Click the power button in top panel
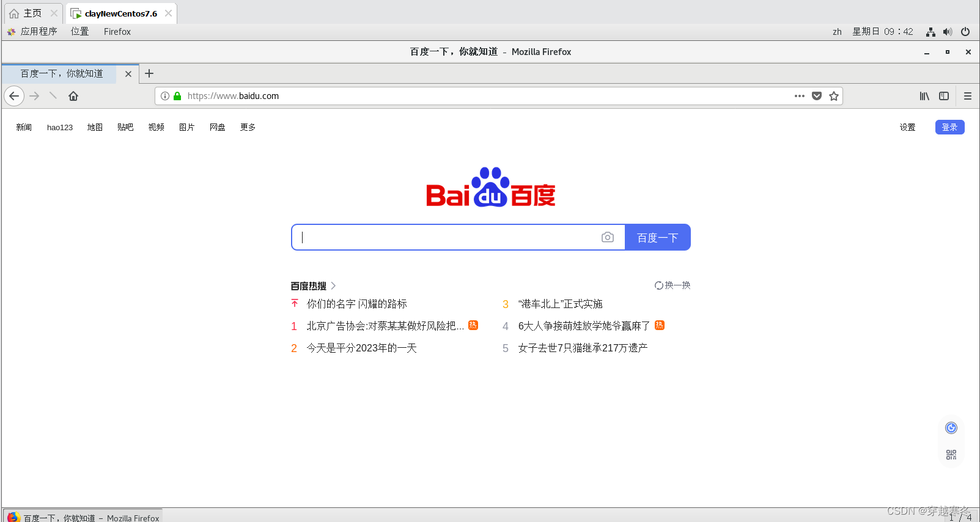The image size is (980, 522). [965, 32]
